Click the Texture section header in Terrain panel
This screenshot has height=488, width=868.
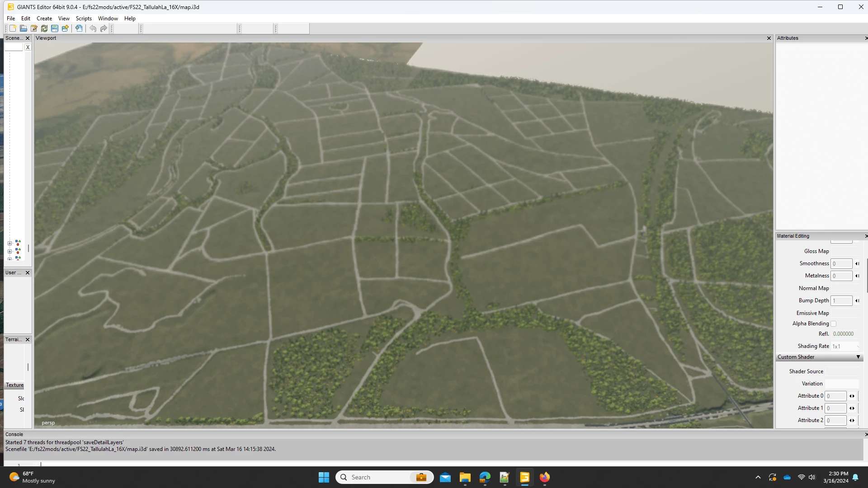pos(14,385)
